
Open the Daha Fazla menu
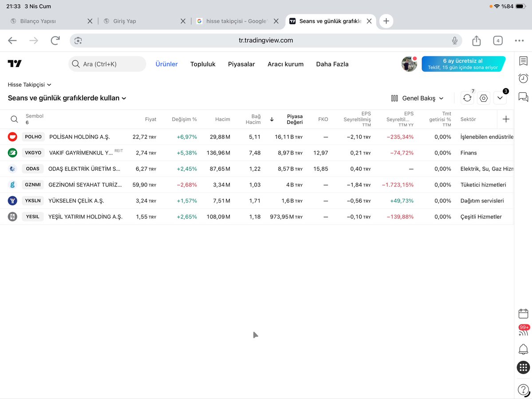tap(332, 64)
